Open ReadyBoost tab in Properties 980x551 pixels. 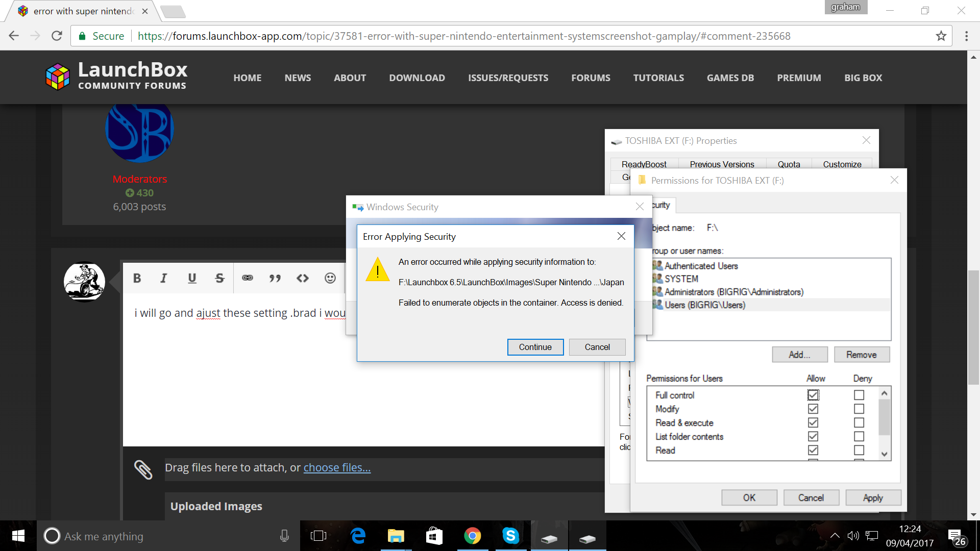[x=644, y=164]
